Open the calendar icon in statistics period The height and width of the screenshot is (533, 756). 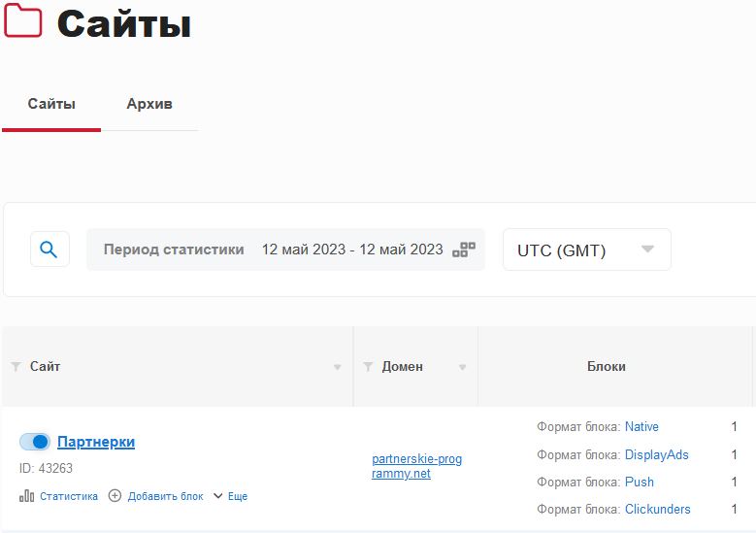pyautogui.click(x=464, y=250)
